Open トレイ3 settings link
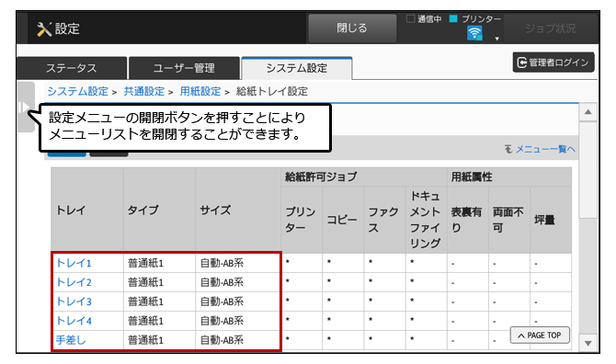This screenshot has height=364, width=616. click(x=74, y=301)
